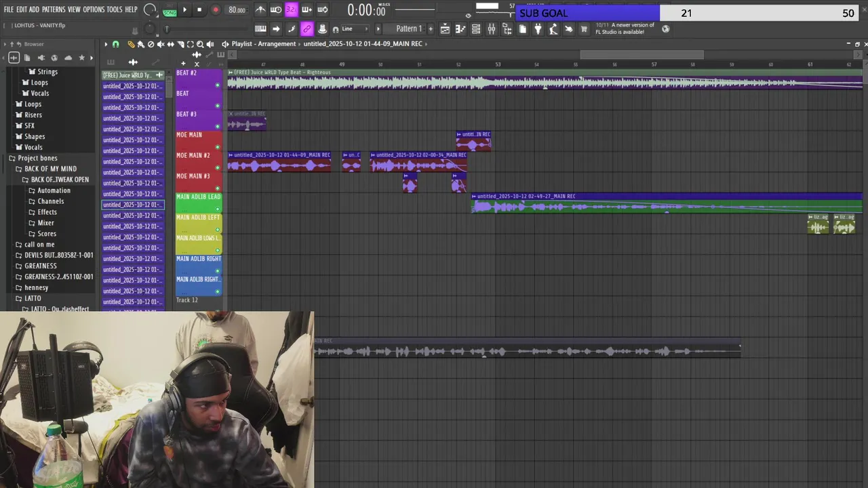Mute the MOE MAIN track
Viewport: 868px width, 488px height.
[218, 147]
